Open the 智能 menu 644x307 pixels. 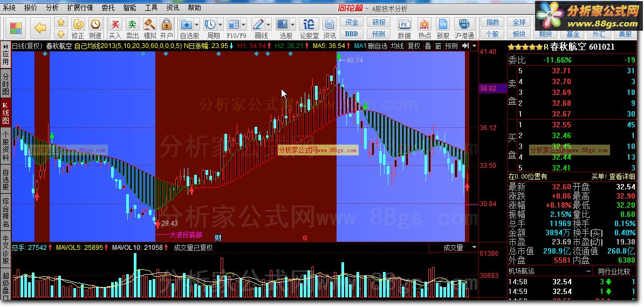[130, 8]
